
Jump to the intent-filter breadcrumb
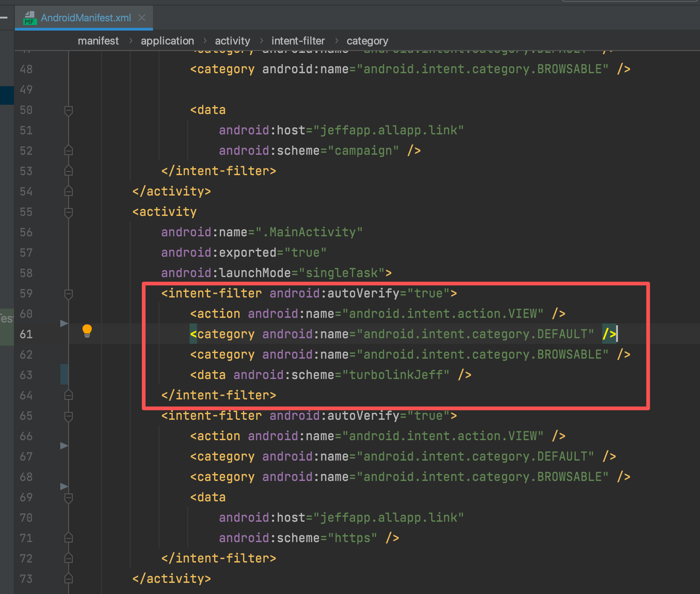pyautogui.click(x=298, y=41)
